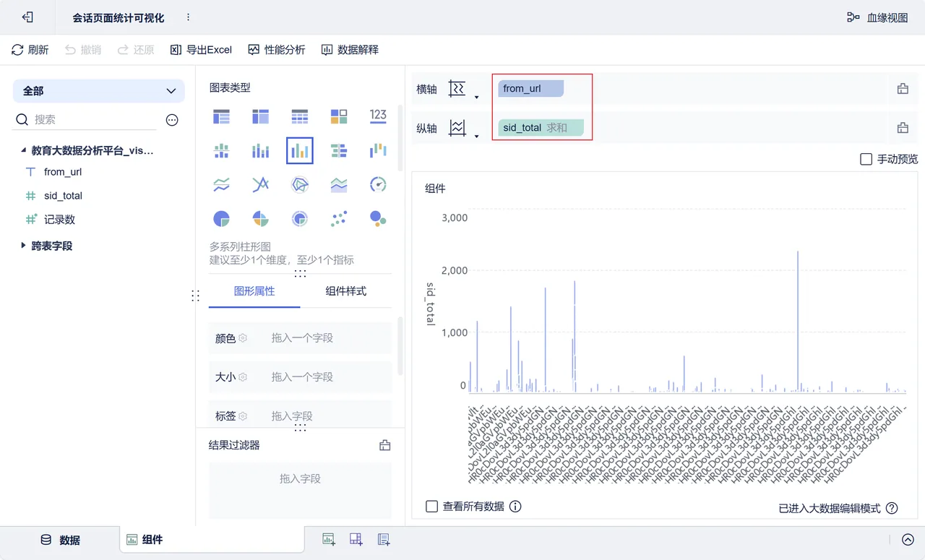This screenshot has width=925, height=560.
Task: Select the bubble chart type
Action: [x=378, y=219]
